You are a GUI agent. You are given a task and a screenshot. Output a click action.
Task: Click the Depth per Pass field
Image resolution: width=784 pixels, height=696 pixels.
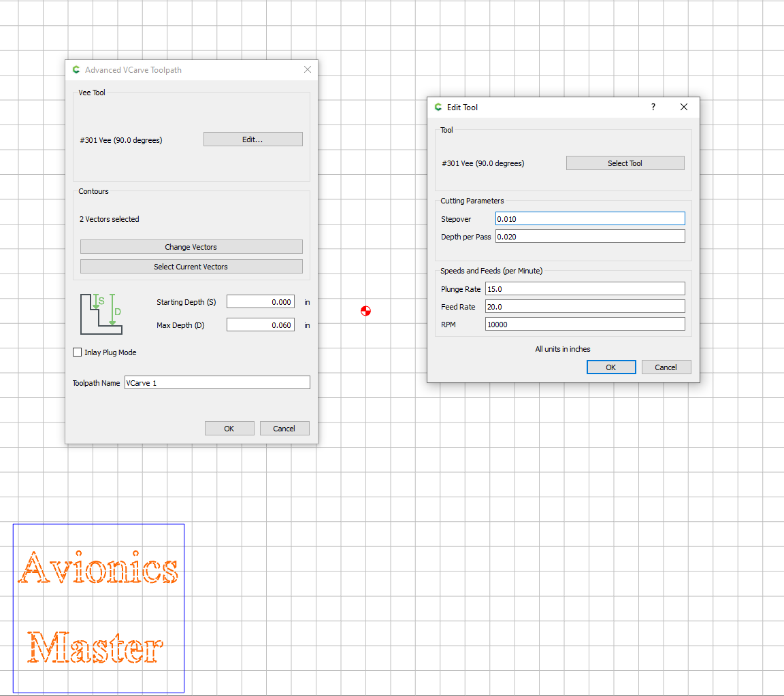coord(590,237)
